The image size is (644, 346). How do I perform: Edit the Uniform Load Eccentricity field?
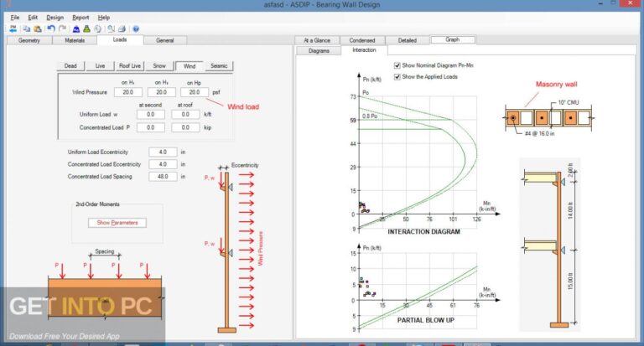click(163, 152)
